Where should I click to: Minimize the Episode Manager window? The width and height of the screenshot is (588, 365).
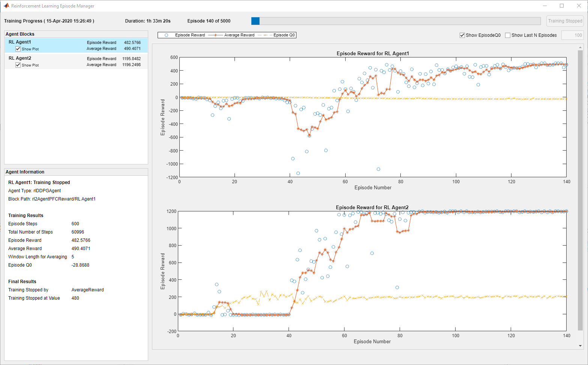(545, 6)
